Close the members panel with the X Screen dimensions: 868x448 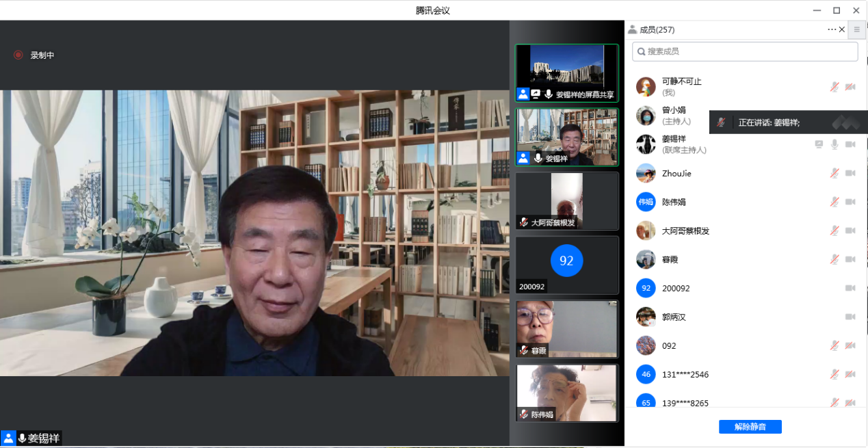842,29
